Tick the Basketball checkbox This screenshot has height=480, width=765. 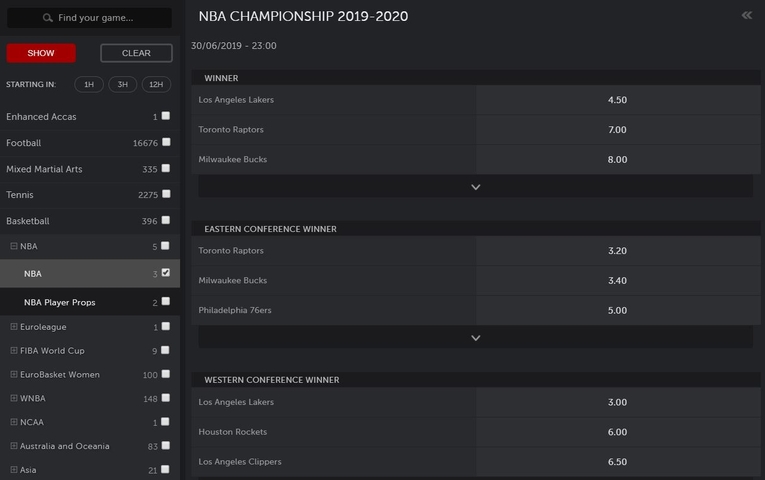[x=166, y=220]
